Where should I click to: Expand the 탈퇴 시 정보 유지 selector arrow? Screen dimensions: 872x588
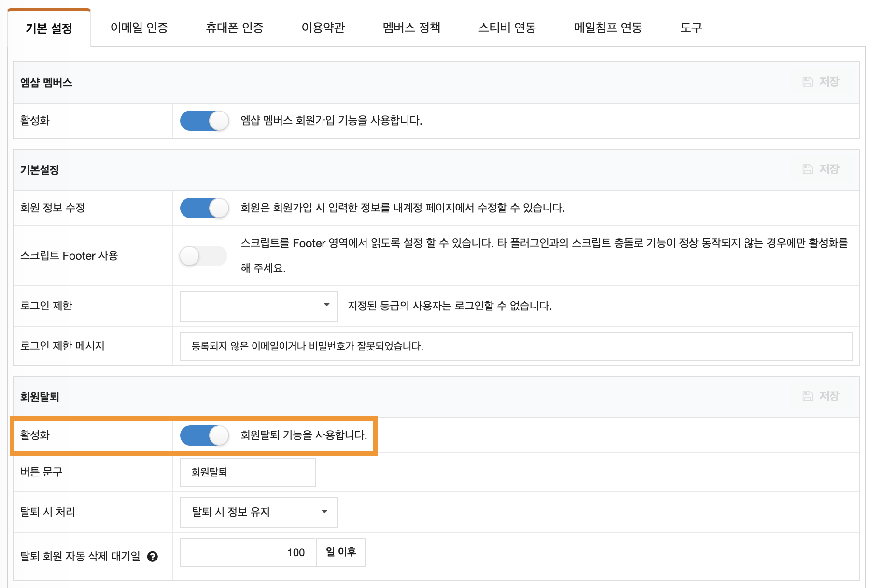[x=325, y=512]
